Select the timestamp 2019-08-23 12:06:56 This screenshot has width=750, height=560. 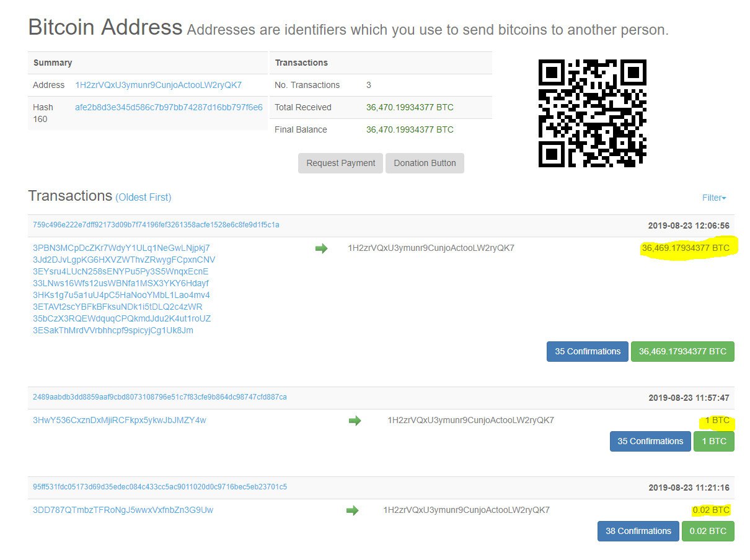(689, 225)
